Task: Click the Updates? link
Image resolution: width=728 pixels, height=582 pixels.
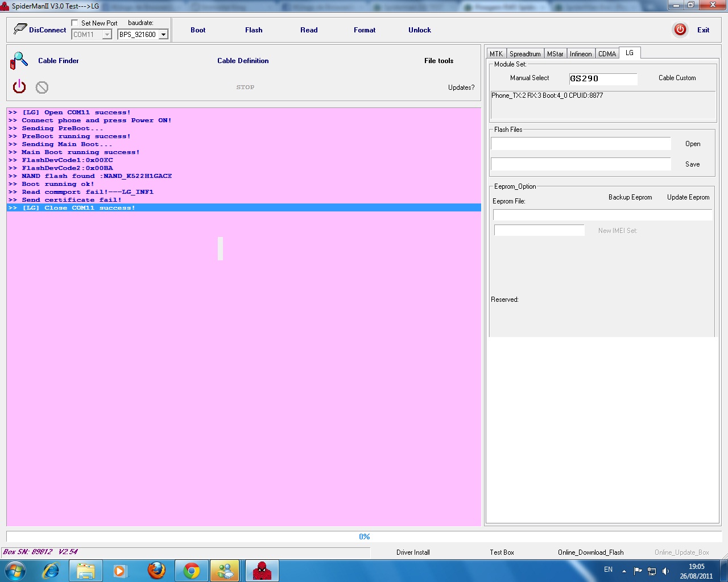Action: 461,88
